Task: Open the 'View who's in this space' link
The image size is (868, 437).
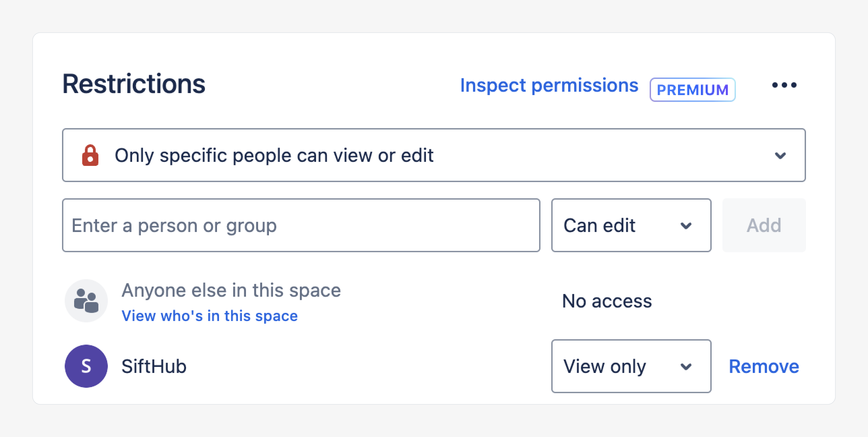Action: (210, 316)
